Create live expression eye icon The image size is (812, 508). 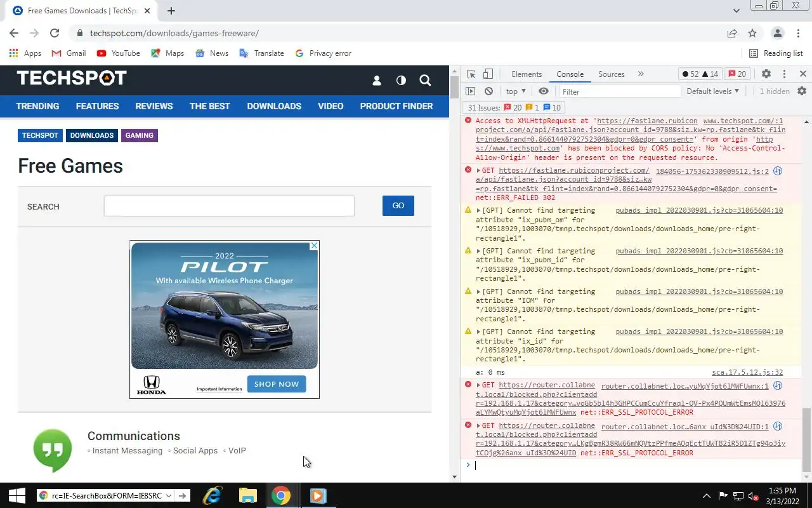coord(544,91)
